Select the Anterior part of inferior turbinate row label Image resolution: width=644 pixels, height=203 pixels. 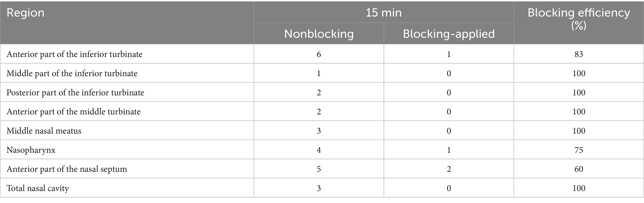[x=74, y=54]
